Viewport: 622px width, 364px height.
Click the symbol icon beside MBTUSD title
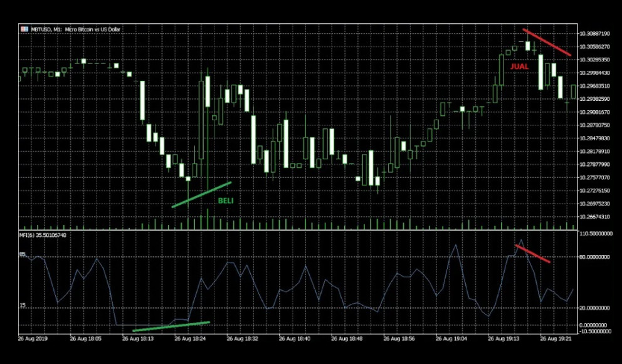click(x=24, y=29)
